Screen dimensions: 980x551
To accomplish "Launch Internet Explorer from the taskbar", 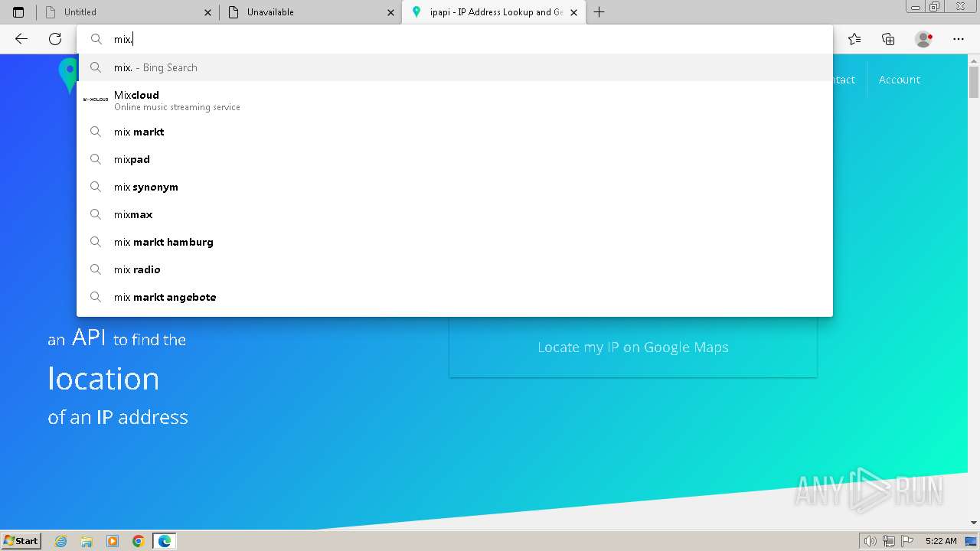I will pos(61,541).
